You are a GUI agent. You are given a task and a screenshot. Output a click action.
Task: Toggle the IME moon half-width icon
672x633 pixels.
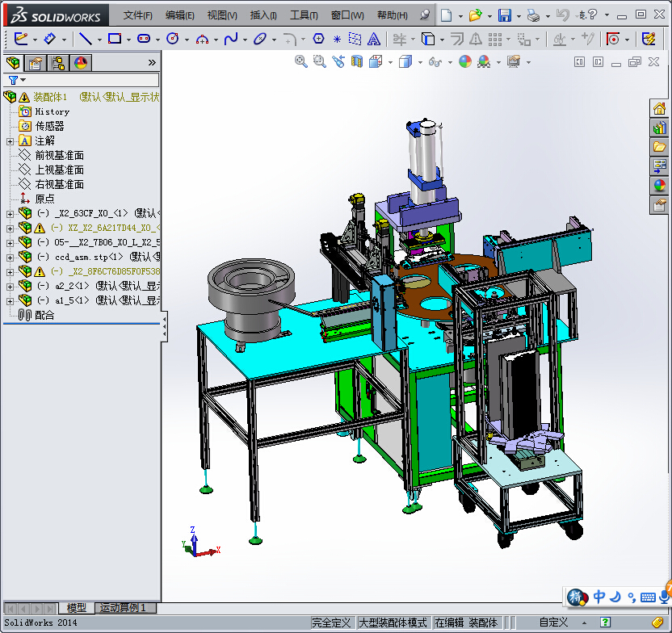pyautogui.click(x=615, y=597)
